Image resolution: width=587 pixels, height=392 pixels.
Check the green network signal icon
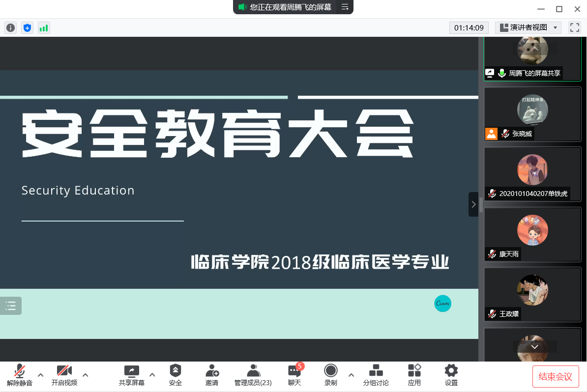(44, 28)
